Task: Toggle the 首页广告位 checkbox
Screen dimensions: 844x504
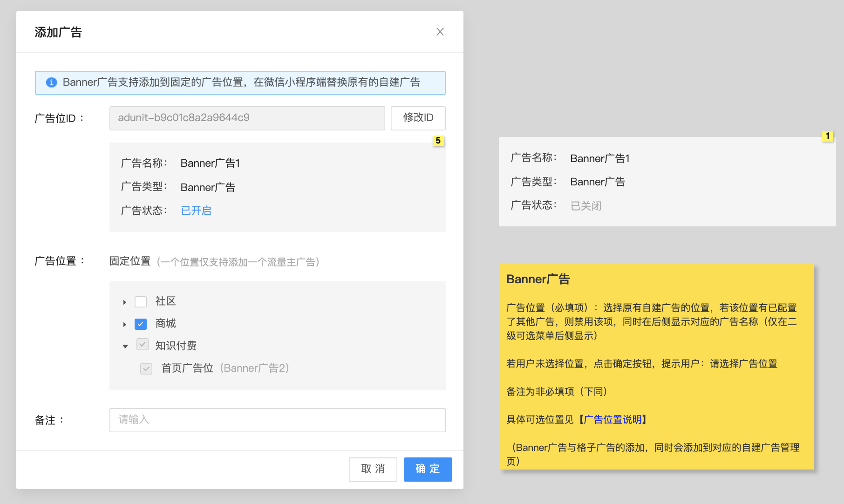Action: [146, 368]
